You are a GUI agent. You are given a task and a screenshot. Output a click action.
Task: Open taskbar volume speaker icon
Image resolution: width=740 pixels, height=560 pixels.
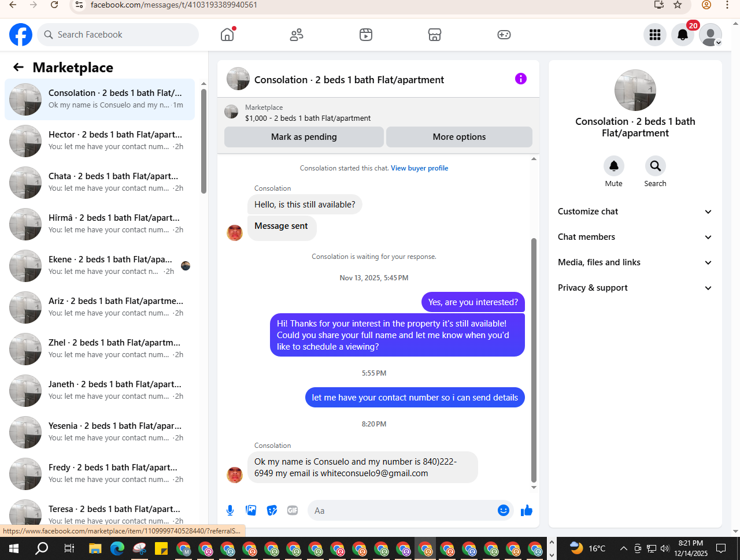[x=665, y=548]
